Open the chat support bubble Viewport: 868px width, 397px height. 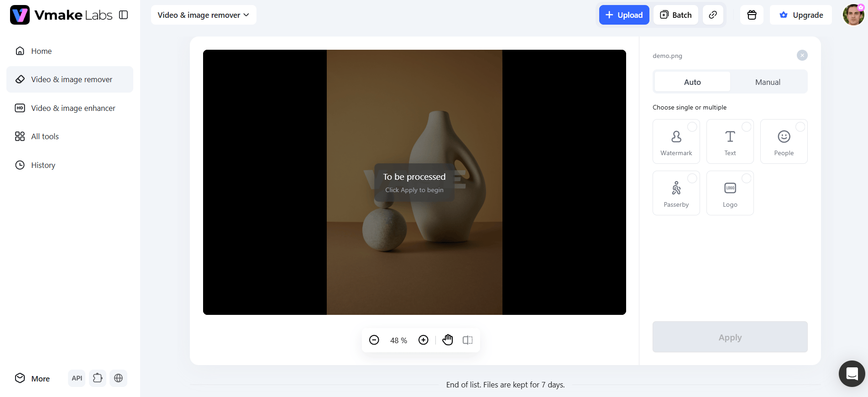[x=852, y=374]
